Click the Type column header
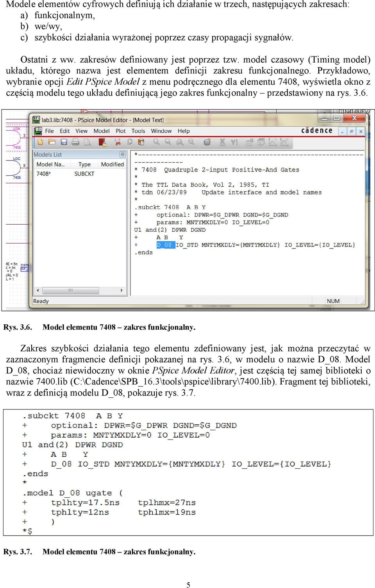375x588 pixels. pyautogui.click(x=84, y=164)
